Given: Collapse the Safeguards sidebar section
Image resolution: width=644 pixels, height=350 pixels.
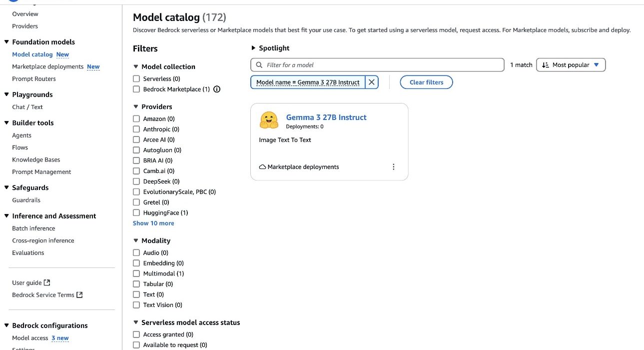Looking at the screenshot, I should pos(6,187).
